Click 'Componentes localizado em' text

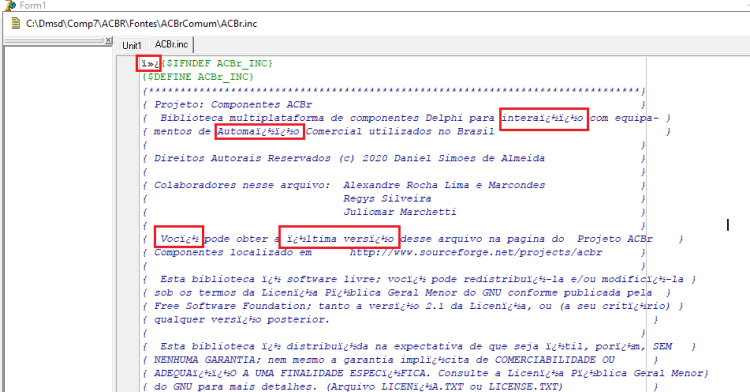point(233,252)
